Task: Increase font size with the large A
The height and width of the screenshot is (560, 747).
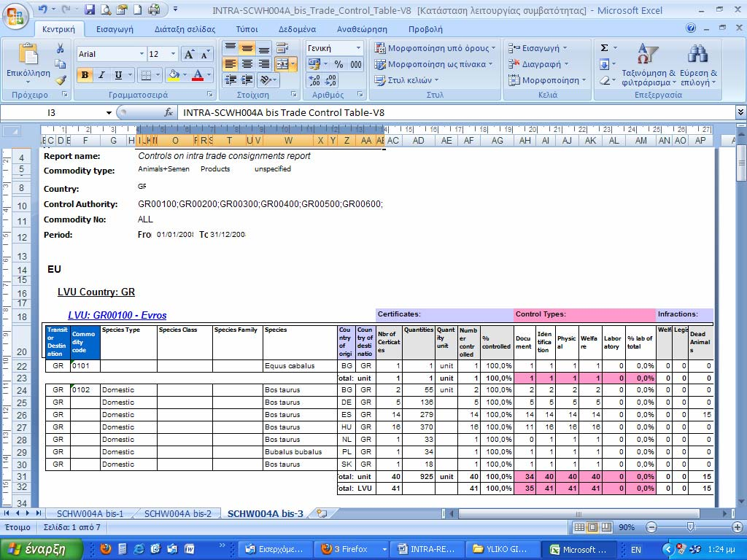Action: pyautogui.click(x=189, y=54)
